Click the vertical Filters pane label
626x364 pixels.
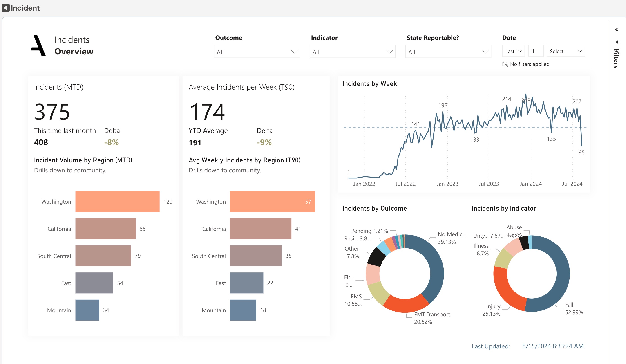[617, 58]
